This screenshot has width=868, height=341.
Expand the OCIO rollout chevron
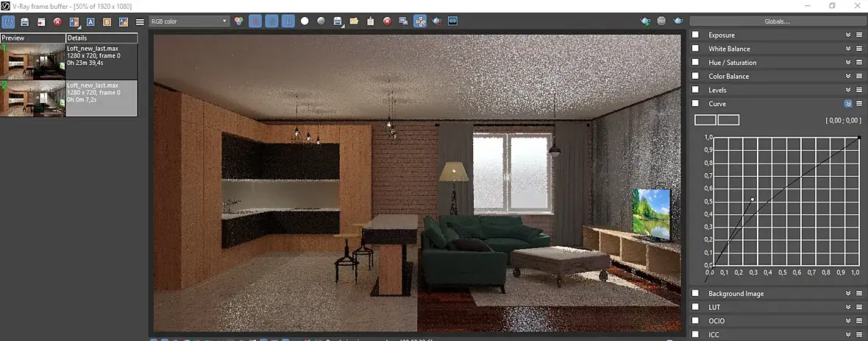848,320
